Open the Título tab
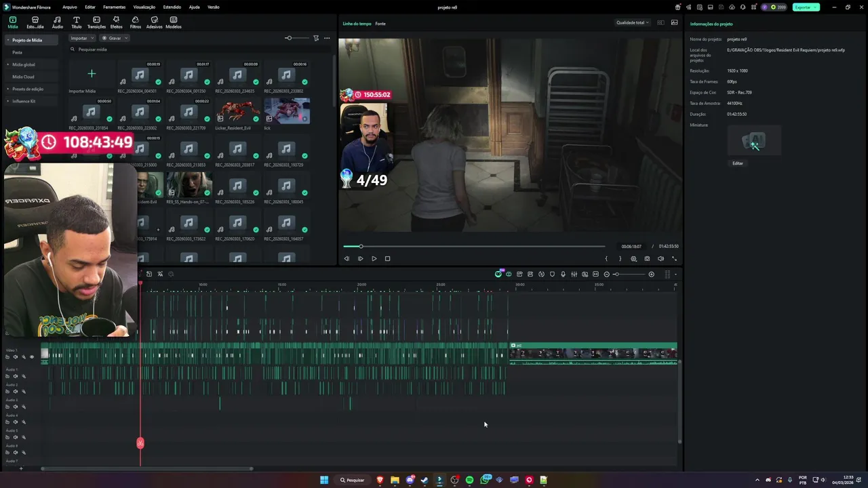The height and width of the screenshot is (488, 868). (76, 22)
